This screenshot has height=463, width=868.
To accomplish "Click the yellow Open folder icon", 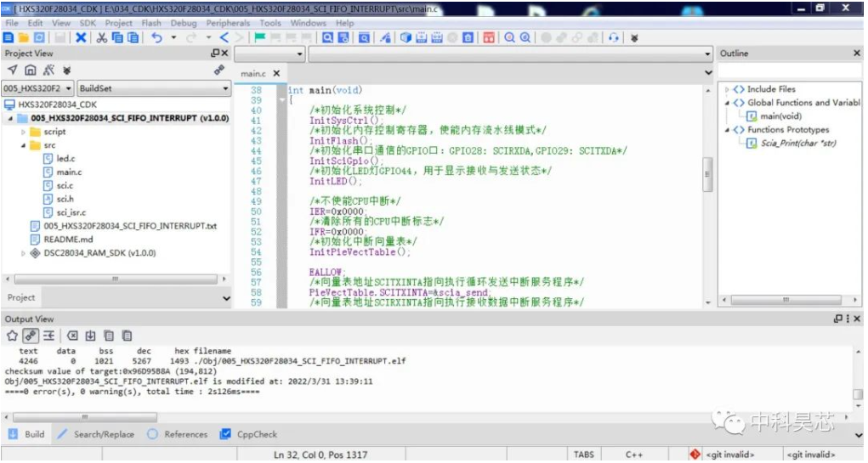I will point(24,37).
